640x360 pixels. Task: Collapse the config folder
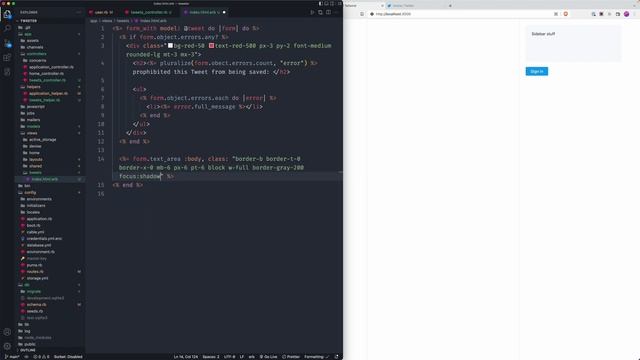coord(30,192)
